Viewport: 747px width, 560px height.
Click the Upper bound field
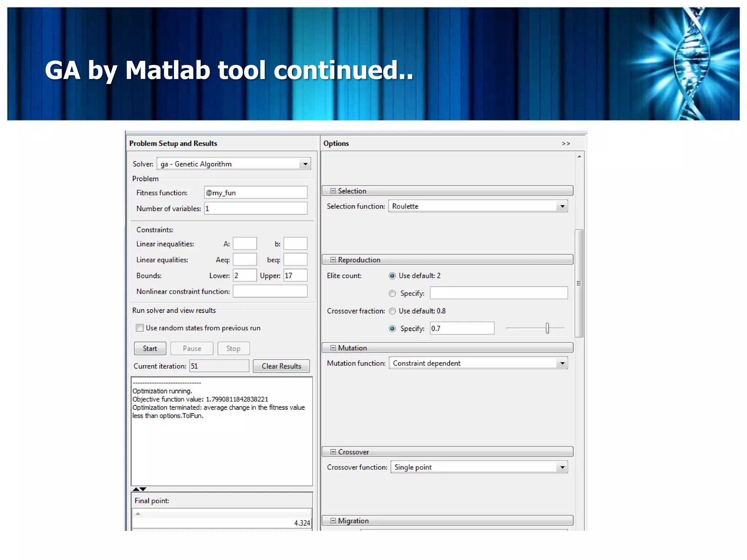tap(295, 275)
